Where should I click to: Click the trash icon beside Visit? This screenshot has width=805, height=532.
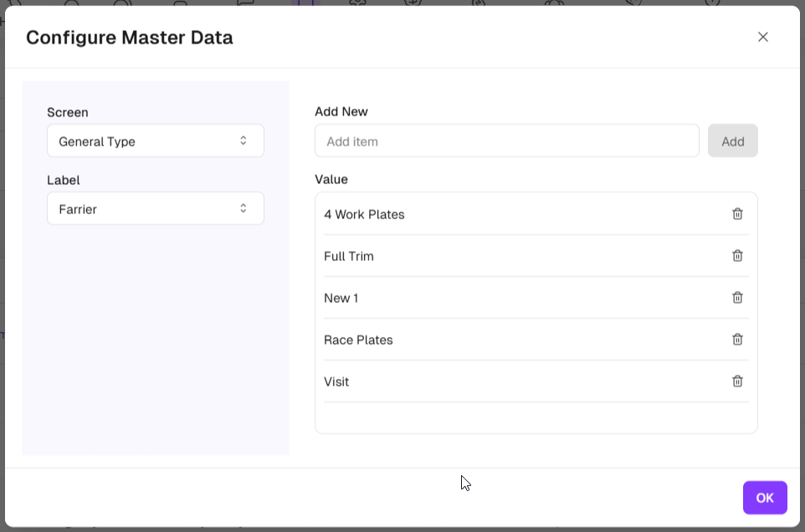pyautogui.click(x=737, y=381)
